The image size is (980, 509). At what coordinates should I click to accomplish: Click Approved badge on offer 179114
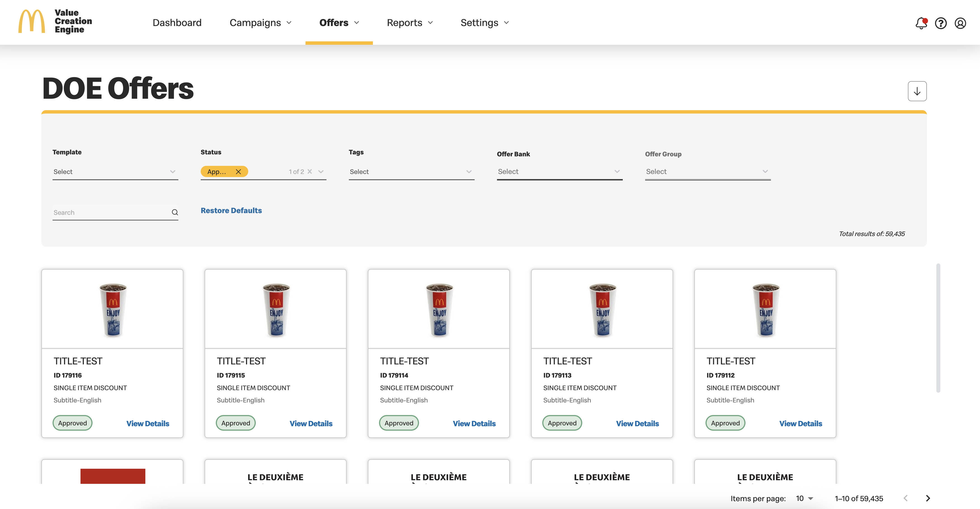tap(399, 423)
